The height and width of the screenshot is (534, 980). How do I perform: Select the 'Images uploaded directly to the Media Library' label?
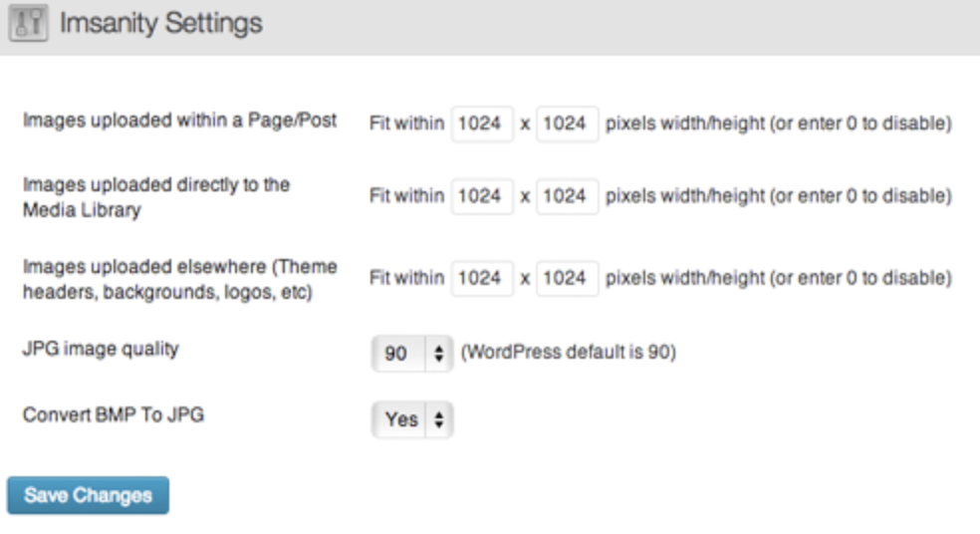point(156,196)
